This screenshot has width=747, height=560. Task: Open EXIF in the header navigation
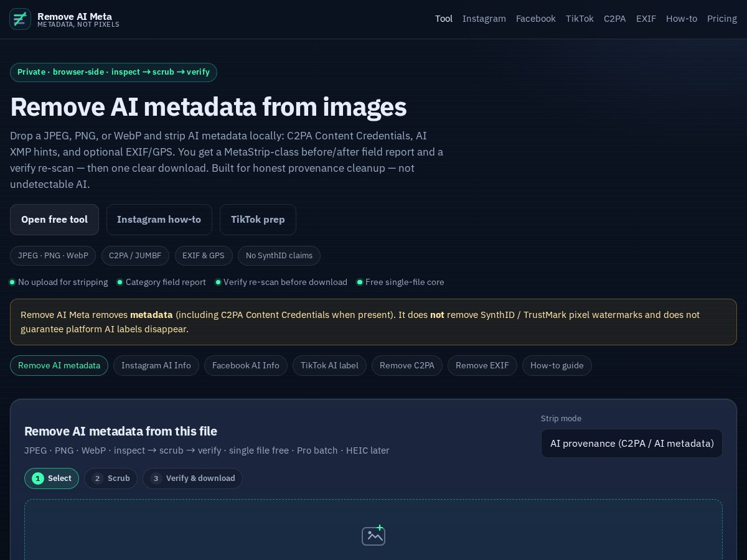click(646, 19)
